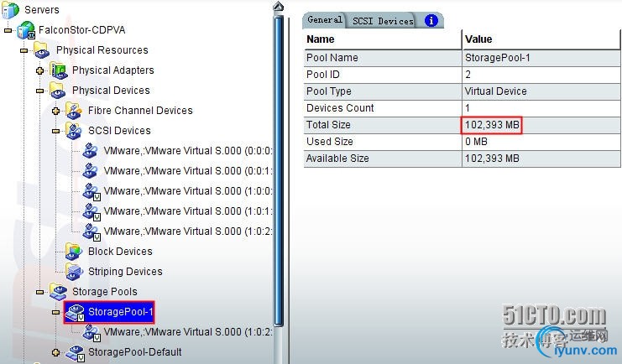Click the Total Size value 102,393 MB
The image size is (622, 364).
point(492,125)
